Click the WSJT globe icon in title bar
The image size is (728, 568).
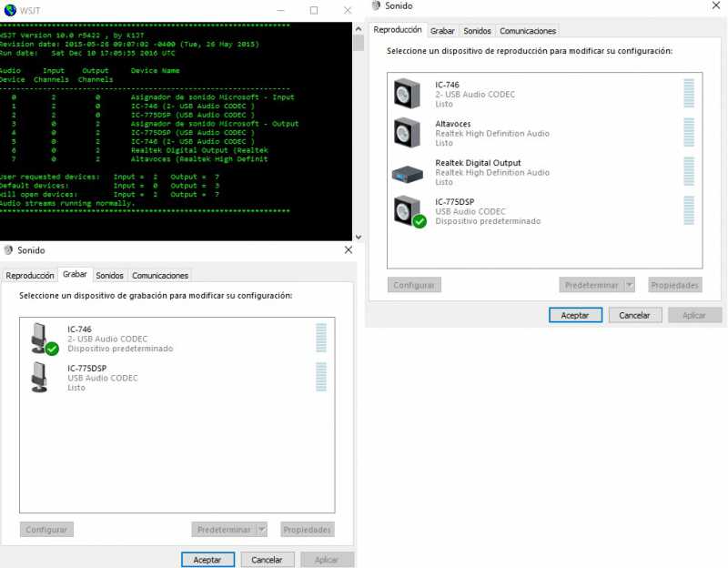(x=10, y=10)
